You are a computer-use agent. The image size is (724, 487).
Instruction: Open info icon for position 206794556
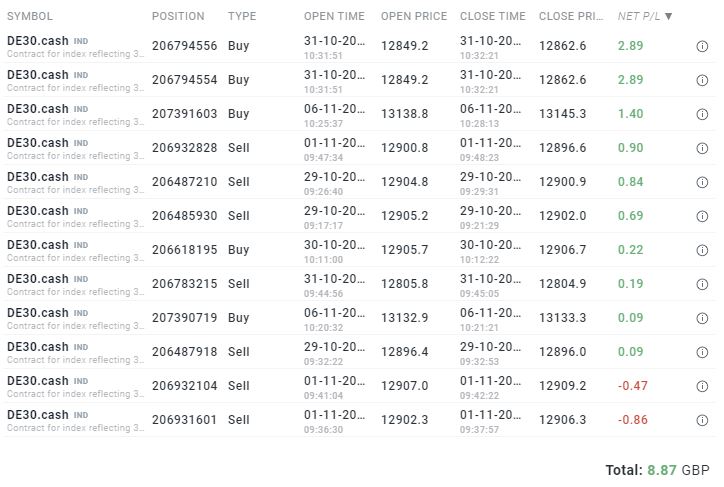click(x=702, y=46)
